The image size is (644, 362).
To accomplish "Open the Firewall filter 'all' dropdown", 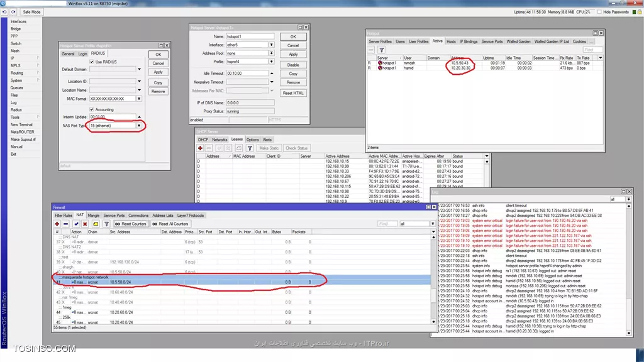I will point(433,224).
